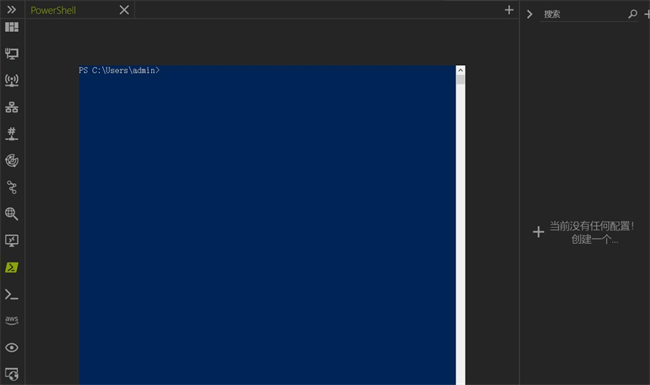Click the plus icon beside 创建一个
The height and width of the screenshot is (385, 650).
click(x=538, y=232)
